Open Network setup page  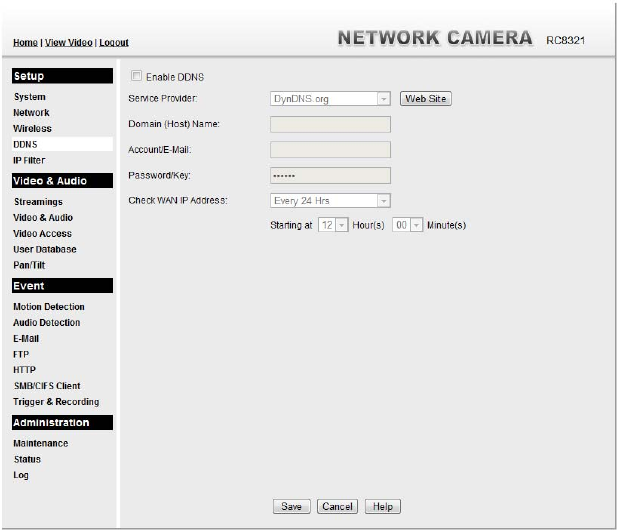click(31, 113)
